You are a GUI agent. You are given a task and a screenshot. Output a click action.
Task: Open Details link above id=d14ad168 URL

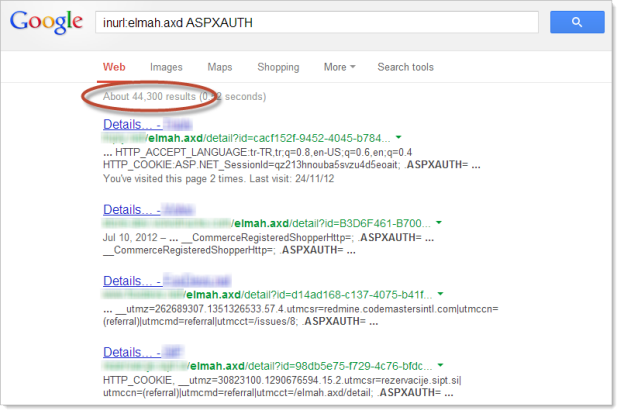[x=166, y=281]
